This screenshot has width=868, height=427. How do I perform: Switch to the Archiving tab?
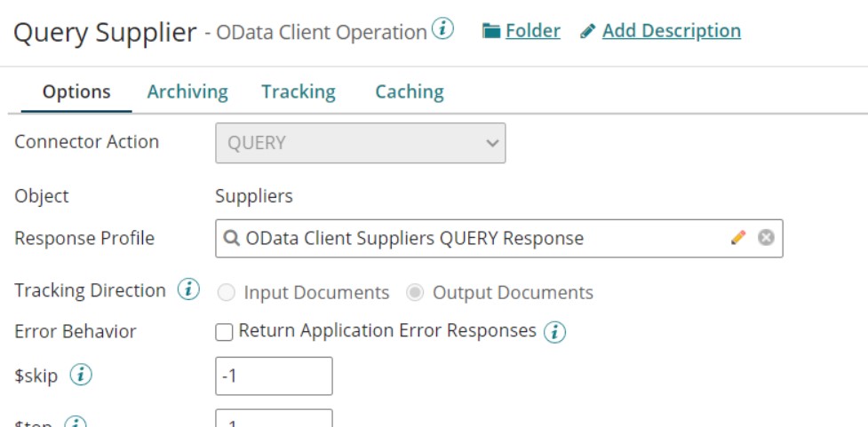tap(187, 91)
